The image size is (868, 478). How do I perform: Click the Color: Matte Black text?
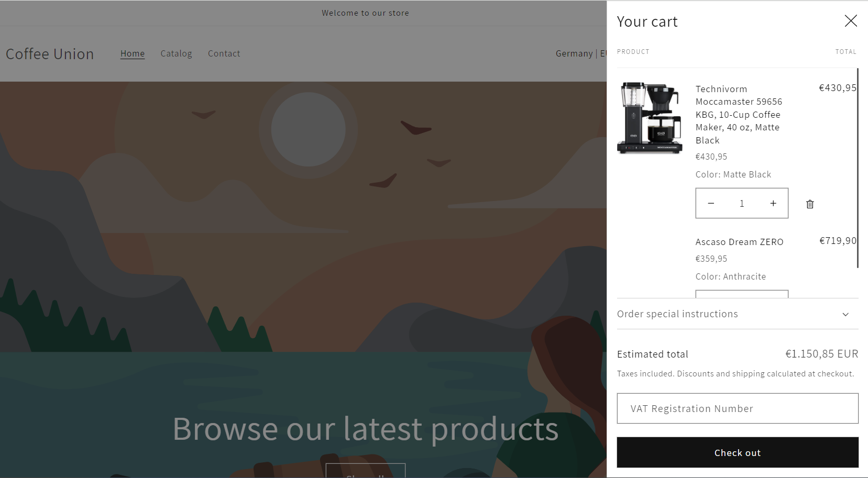click(733, 174)
